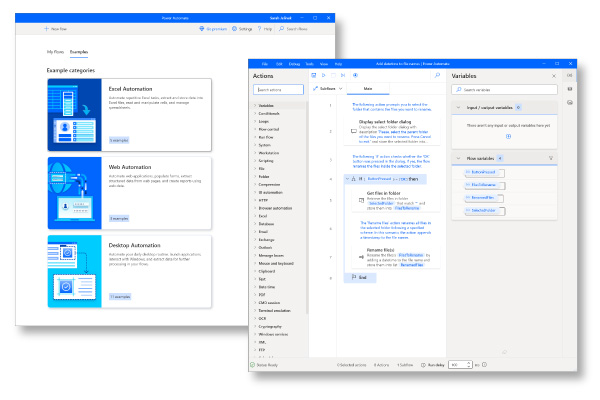Screen dimensions: 600x400
Task: Run the flow with the play icon
Action: [x=324, y=75]
